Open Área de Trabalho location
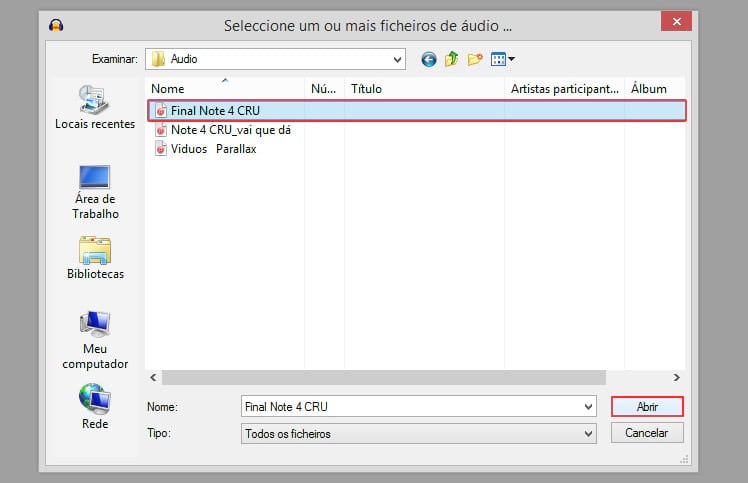 [95, 192]
